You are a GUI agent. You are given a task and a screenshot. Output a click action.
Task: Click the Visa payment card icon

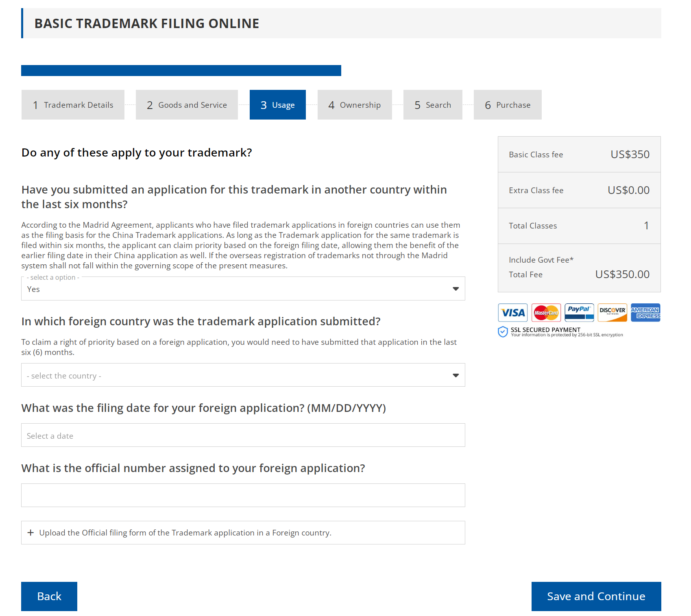pyautogui.click(x=512, y=312)
